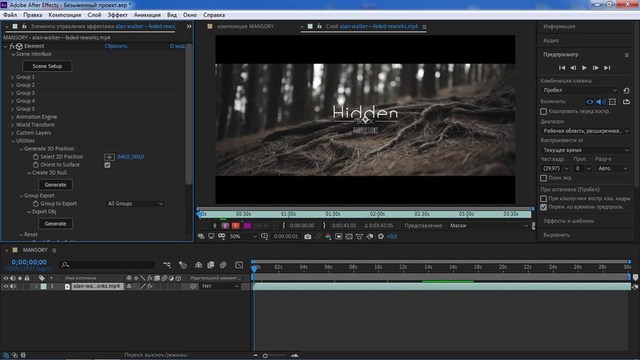
Task: Toggle the stopwatch for Group to Export
Action: tap(36, 204)
